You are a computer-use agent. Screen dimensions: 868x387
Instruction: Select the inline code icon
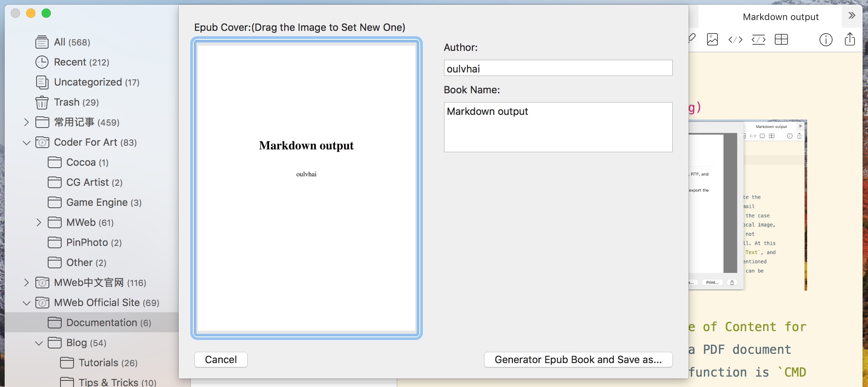(x=735, y=39)
